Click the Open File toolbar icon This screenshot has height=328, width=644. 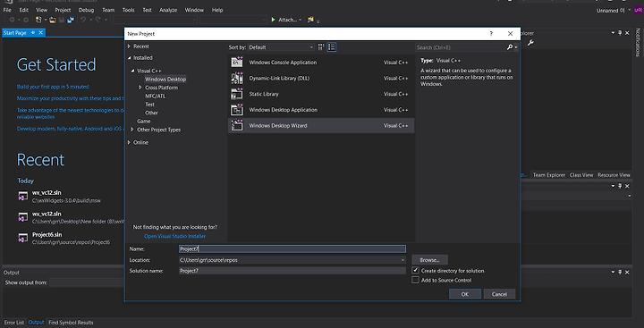point(53,20)
